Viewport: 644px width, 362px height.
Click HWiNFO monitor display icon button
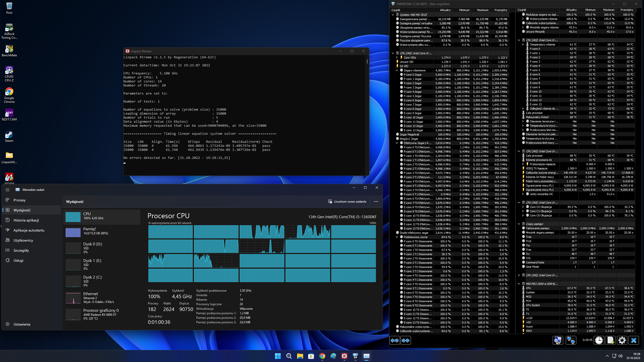[x=558, y=340]
